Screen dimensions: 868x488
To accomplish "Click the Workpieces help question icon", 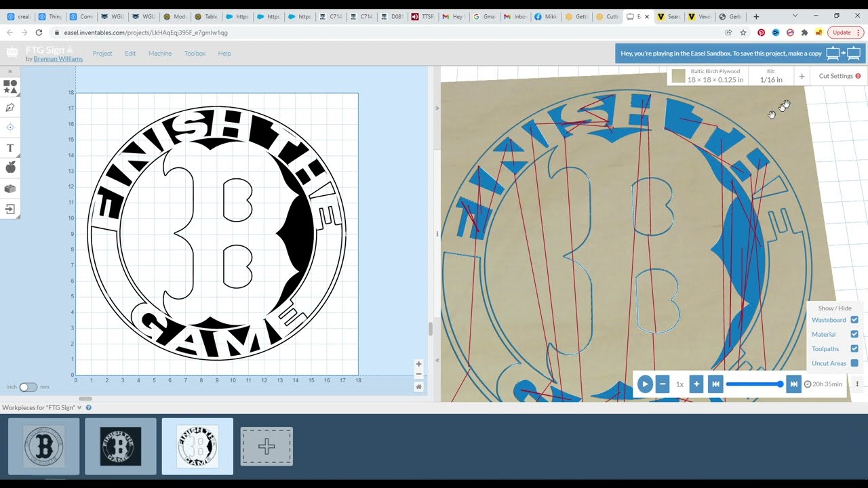I will coord(88,407).
